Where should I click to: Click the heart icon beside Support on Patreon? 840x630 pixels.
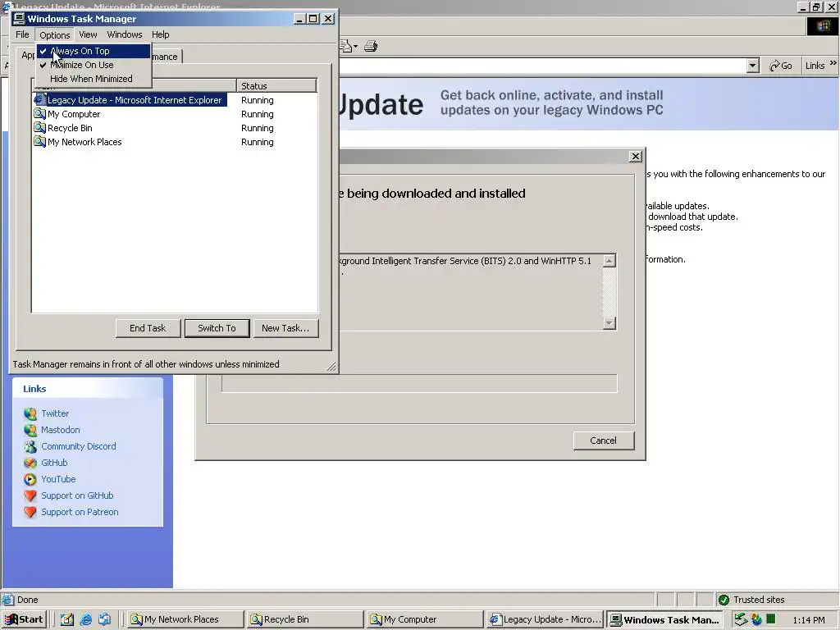tap(30, 512)
